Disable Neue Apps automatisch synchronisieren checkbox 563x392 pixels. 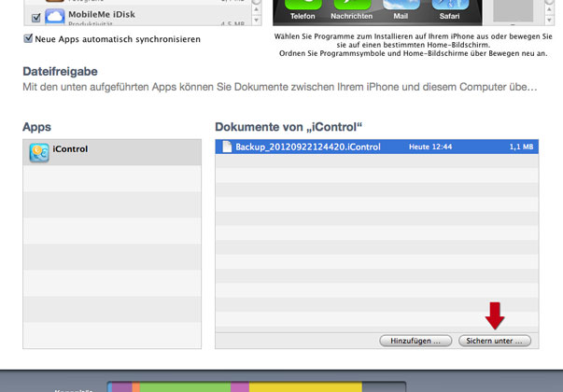tap(28, 38)
